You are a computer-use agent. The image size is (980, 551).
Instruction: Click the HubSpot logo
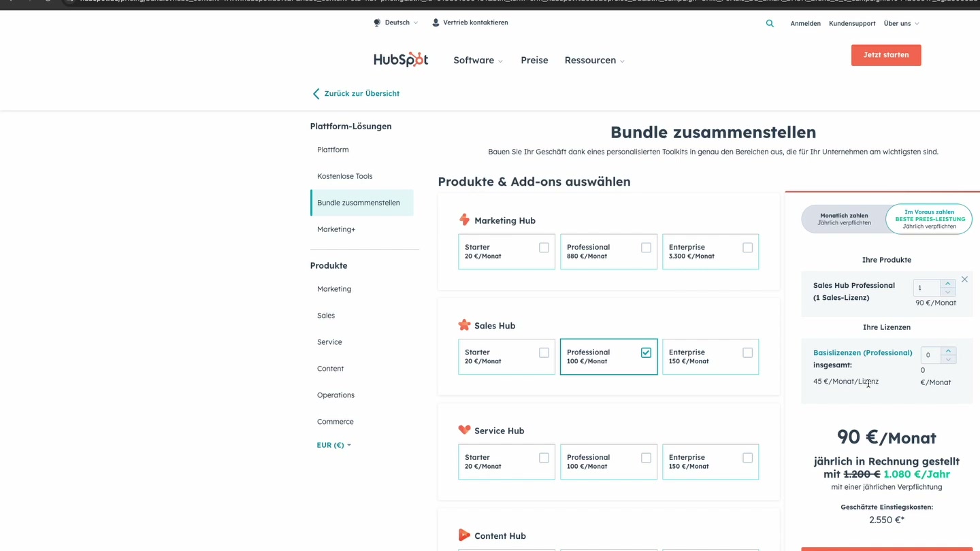[401, 60]
